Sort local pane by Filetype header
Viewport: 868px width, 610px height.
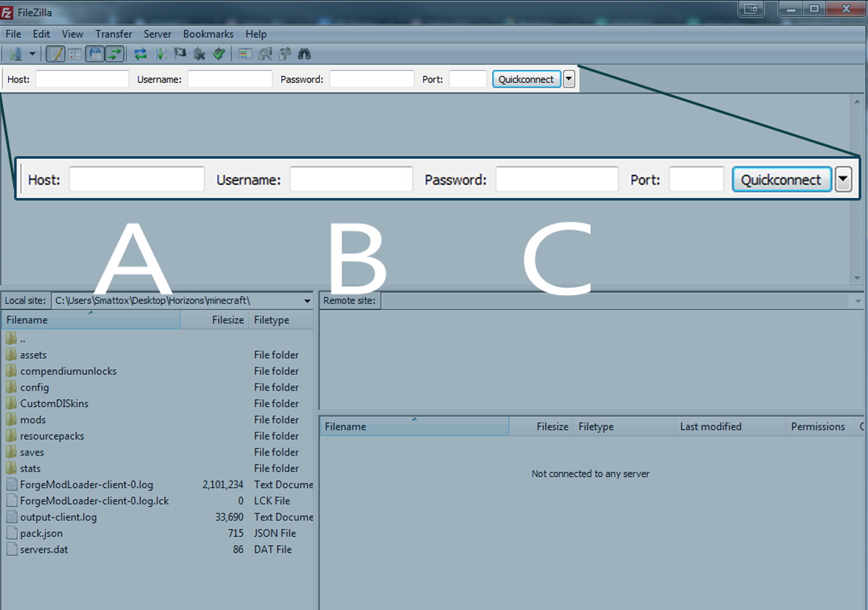tap(281, 320)
